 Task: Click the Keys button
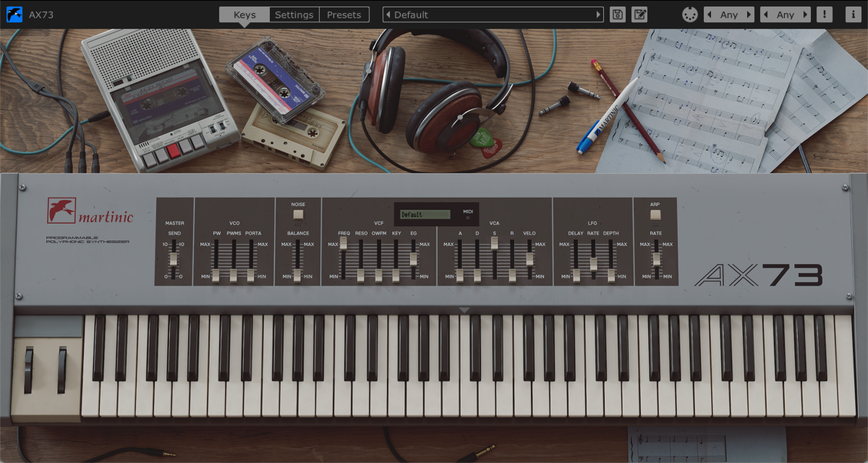(244, 14)
